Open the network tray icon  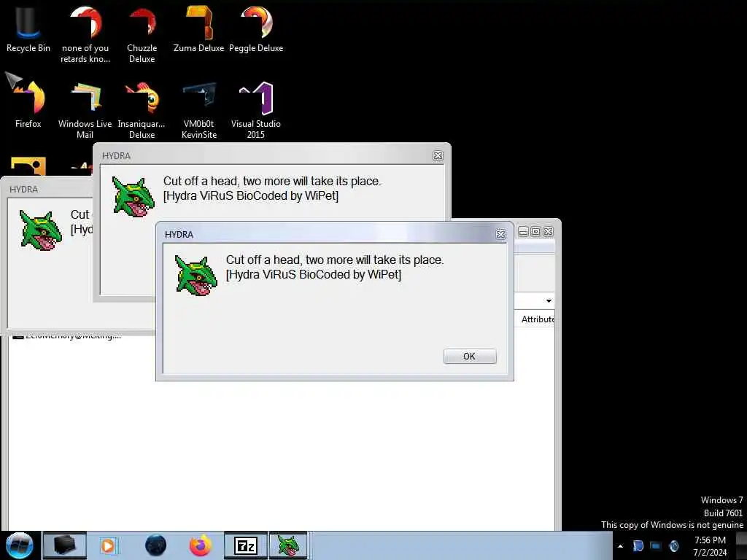coord(656,546)
